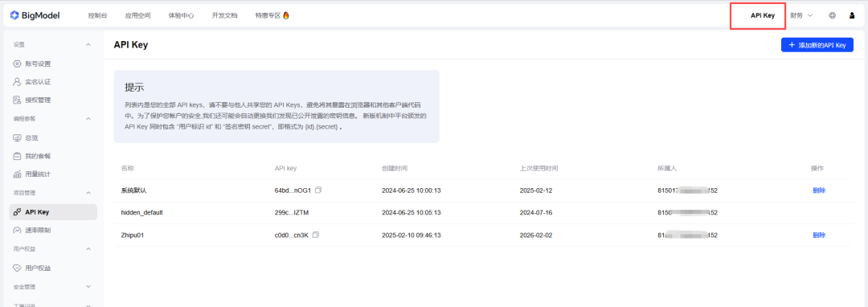Go to 应用空间 in top navigation
The height and width of the screenshot is (307, 868).
pos(138,15)
